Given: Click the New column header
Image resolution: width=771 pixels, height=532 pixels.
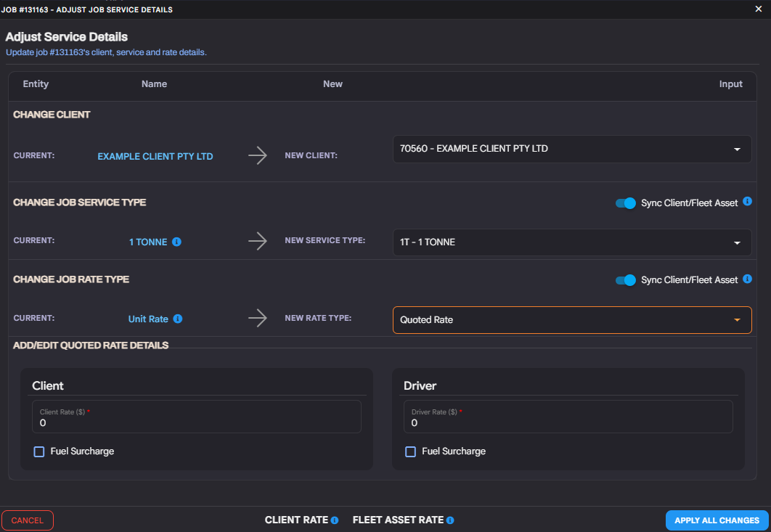Looking at the screenshot, I should (x=333, y=84).
